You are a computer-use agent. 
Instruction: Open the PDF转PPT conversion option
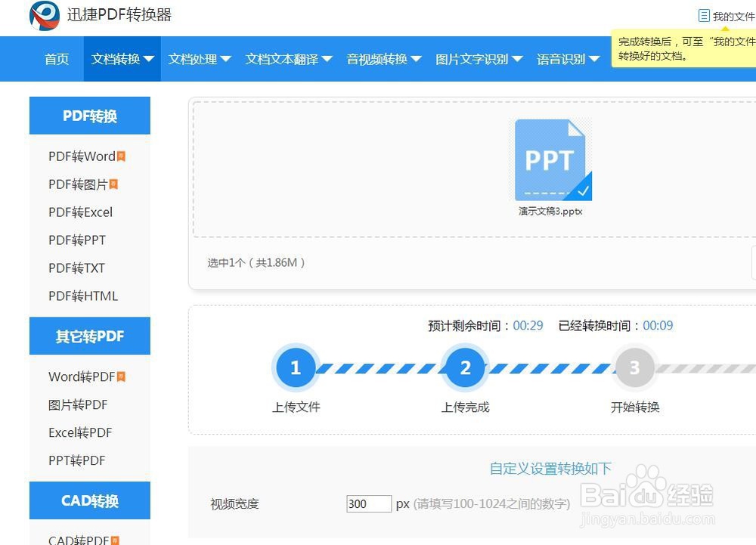point(76,240)
